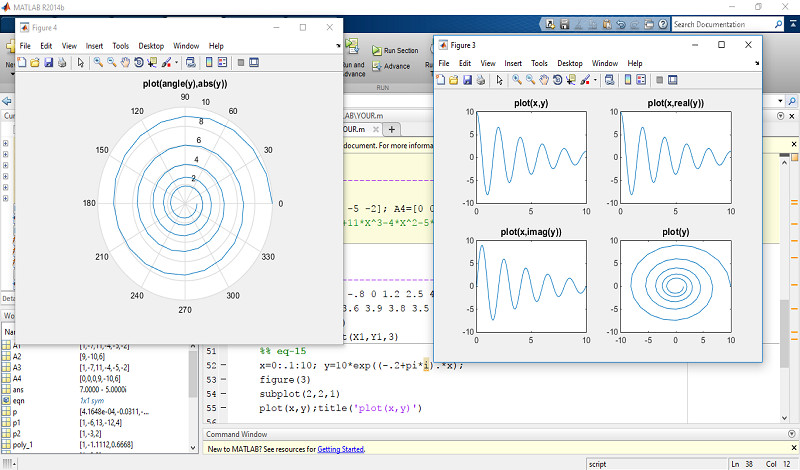Select variable poly_1 in Workspace

pyautogui.click(x=22, y=445)
